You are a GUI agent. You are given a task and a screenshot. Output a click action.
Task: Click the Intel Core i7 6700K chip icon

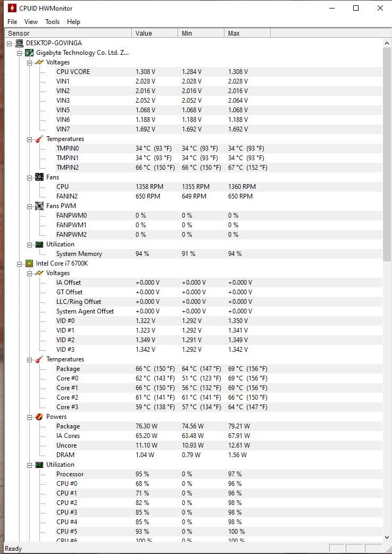29,263
